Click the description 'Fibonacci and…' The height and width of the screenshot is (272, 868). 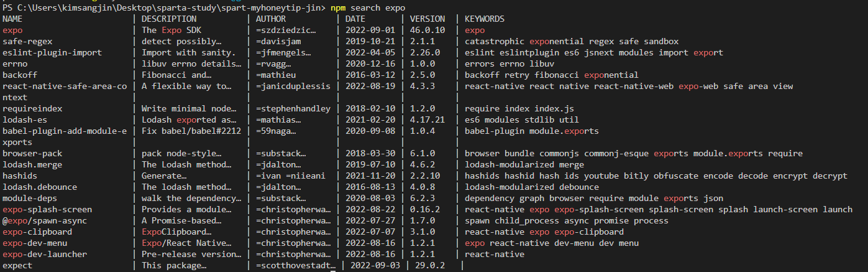click(x=176, y=75)
